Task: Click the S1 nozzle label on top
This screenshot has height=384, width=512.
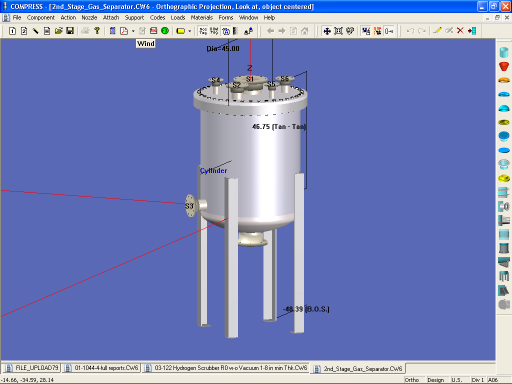Action: click(x=250, y=79)
